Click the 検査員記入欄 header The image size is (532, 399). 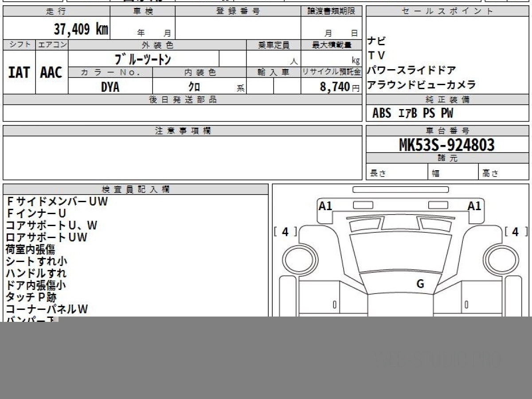[x=136, y=189]
